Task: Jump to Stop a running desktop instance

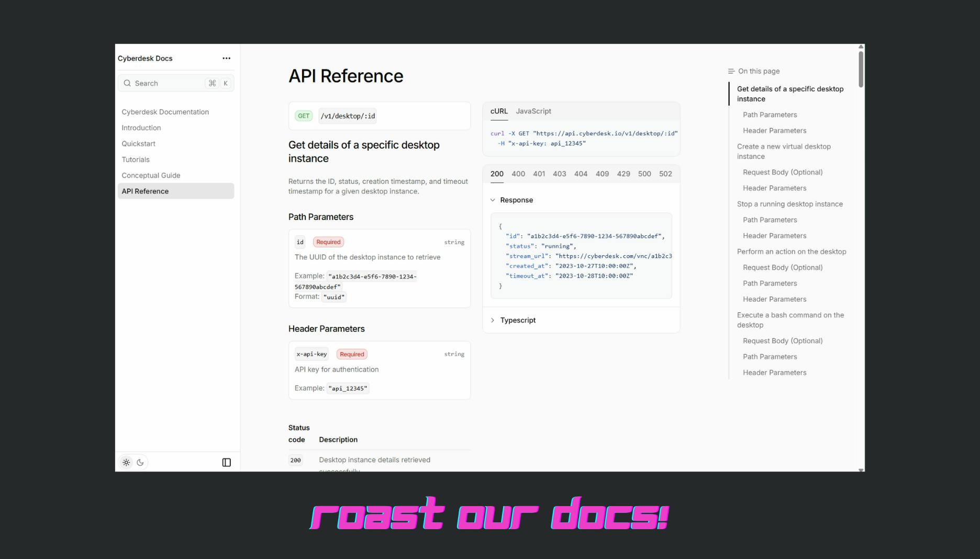Action: click(789, 204)
